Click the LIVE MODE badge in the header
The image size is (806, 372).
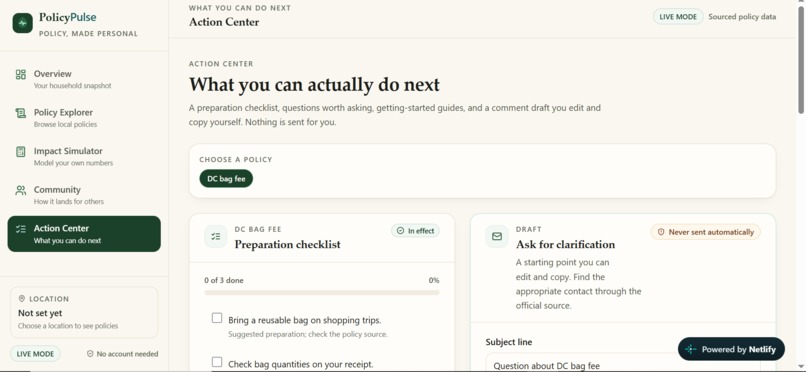point(678,16)
